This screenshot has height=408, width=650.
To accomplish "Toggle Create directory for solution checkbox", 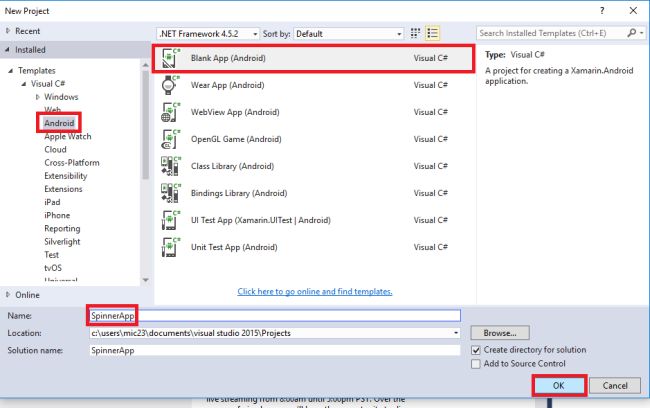I will tap(476, 350).
